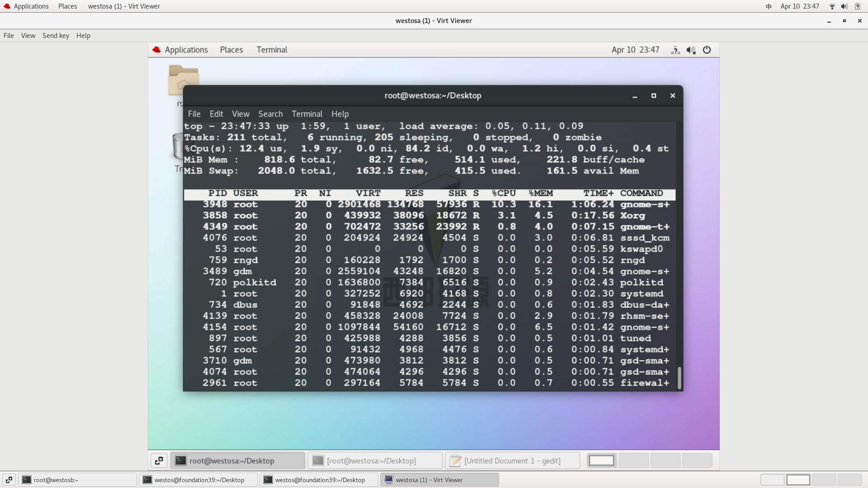
Task: Click the Red Hat Applications icon in guest panel
Action: pos(156,50)
